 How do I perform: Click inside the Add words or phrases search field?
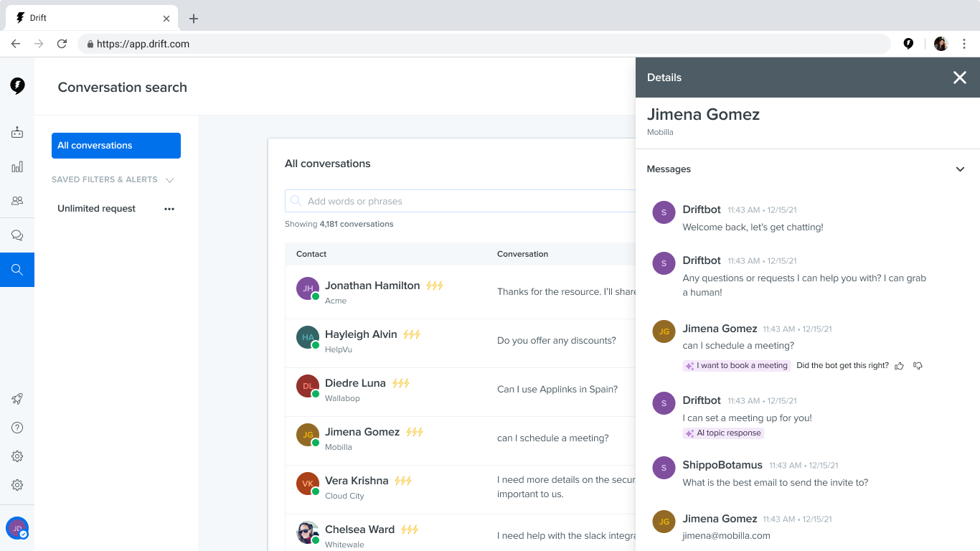(x=461, y=201)
